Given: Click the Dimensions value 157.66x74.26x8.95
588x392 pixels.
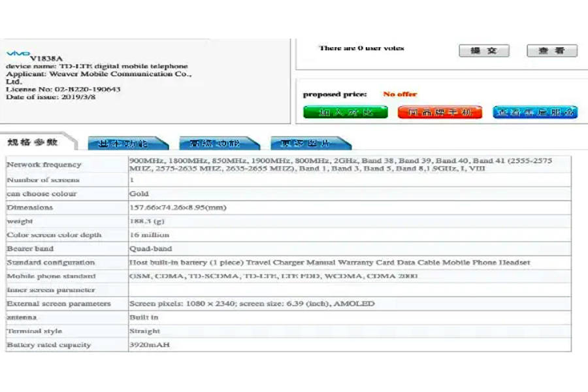Looking at the screenshot, I should 178,207.
